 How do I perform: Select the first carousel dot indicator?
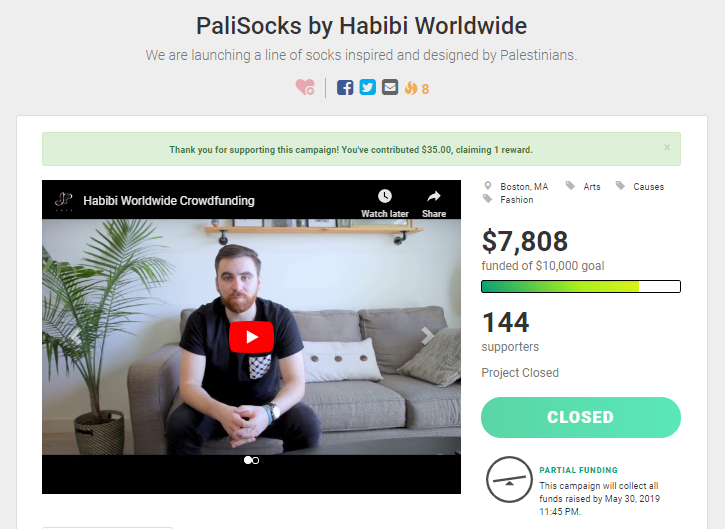[x=247, y=460]
